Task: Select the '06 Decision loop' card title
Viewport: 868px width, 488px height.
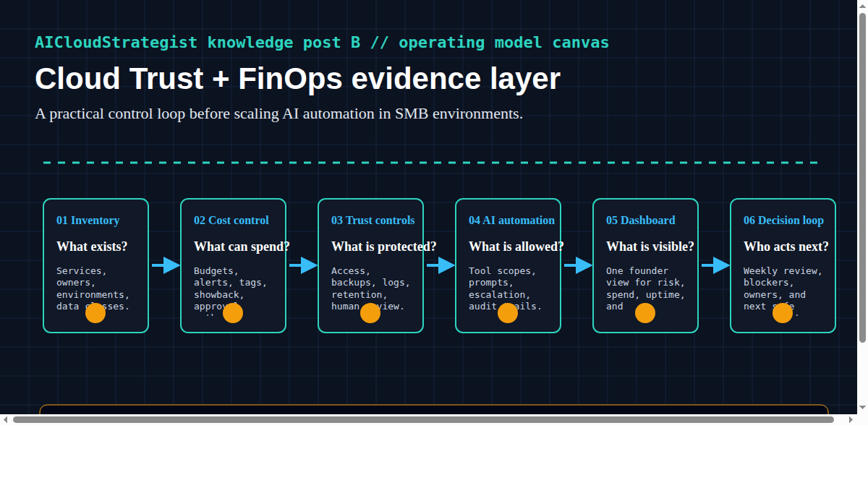Action: coord(783,221)
